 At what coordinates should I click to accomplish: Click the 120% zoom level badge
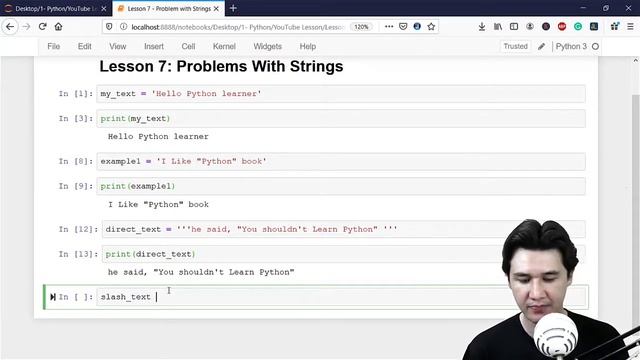[361, 27]
